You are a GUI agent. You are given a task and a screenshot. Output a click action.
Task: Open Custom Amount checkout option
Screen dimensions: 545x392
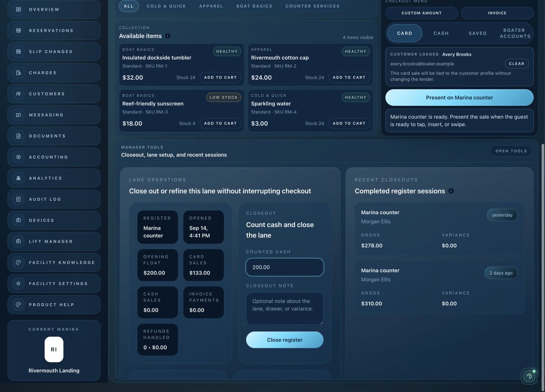pyautogui.click(x=422, y=13)
